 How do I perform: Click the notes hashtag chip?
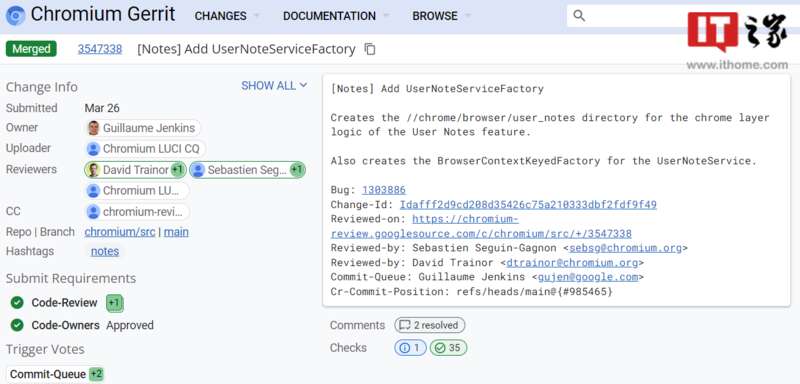pyautogui.click(x=105, y=251)
